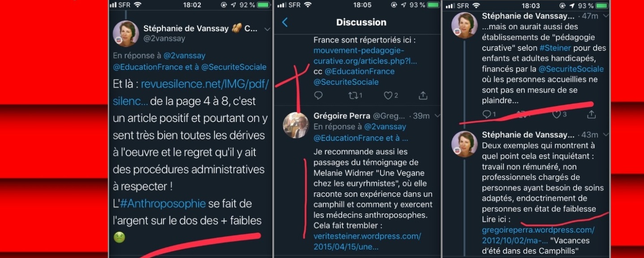Expand options chevron on left tweet header
The image size is (644, 258).
267,29
